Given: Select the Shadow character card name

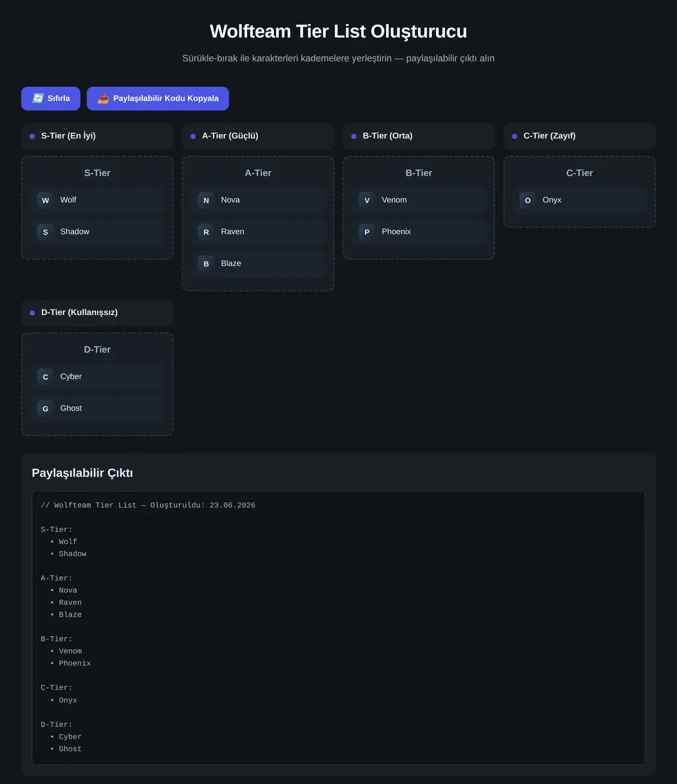Looking at the screenshot, I should click(x=75, y=232).
